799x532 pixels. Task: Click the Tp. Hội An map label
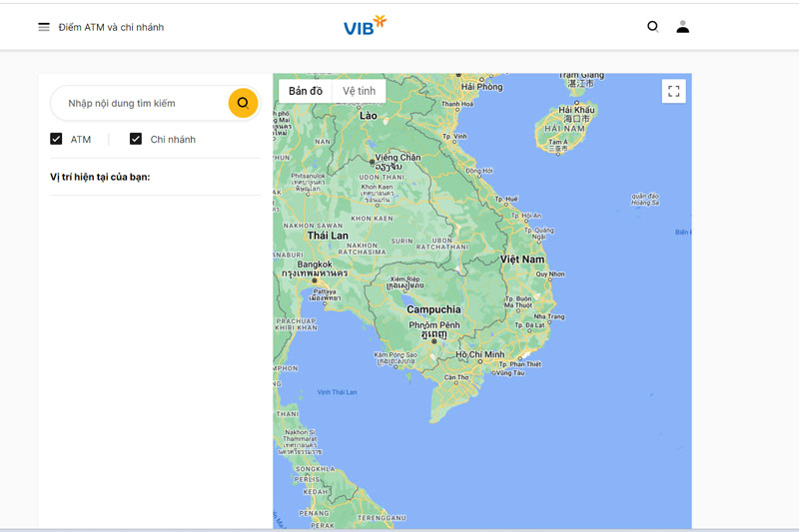coord(526,216)
